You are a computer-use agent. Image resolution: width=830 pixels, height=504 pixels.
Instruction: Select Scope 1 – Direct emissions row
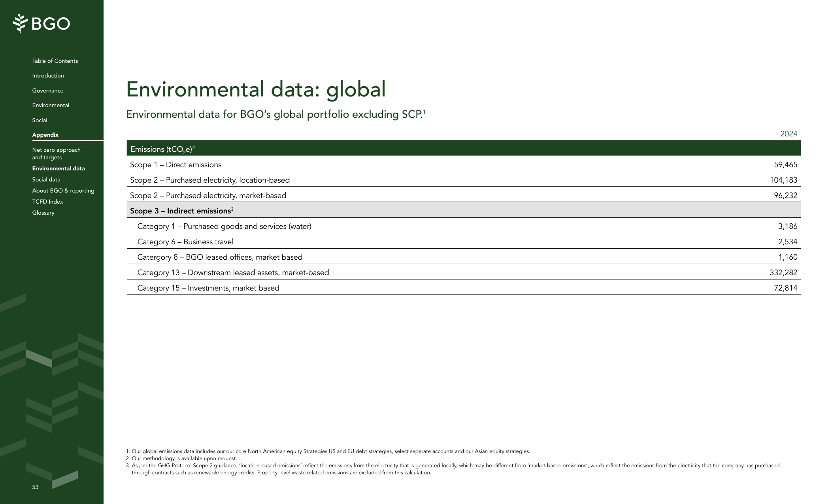tap(464, 164)
